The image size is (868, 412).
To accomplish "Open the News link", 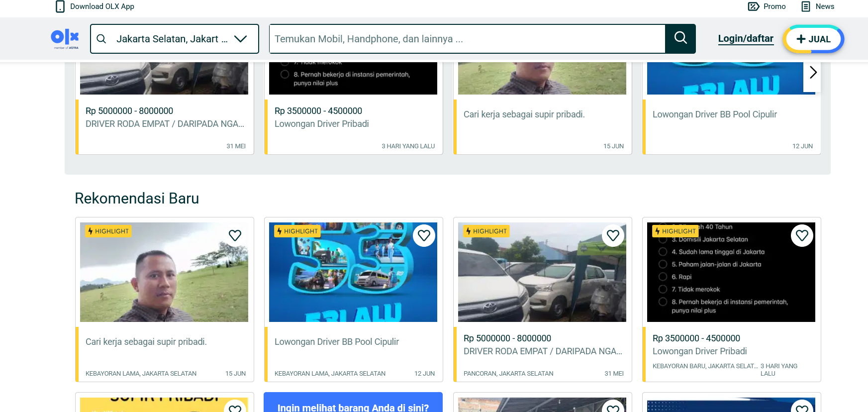I will pos(825,6).
